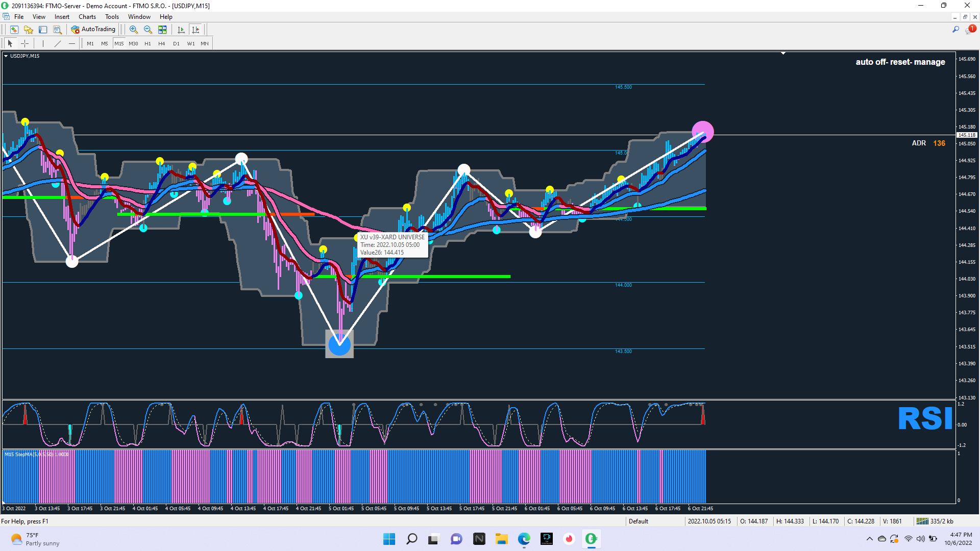Viewport: 980px width, 551px height.
Task: Click the 'auto off- reset- manage' chart label
Action: [x=900, y=62]
